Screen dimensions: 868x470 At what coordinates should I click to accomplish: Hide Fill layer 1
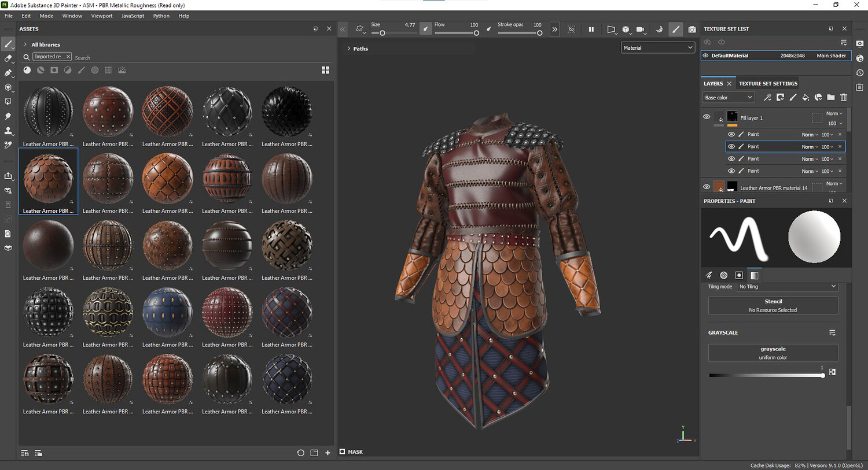tap(707, 117)
